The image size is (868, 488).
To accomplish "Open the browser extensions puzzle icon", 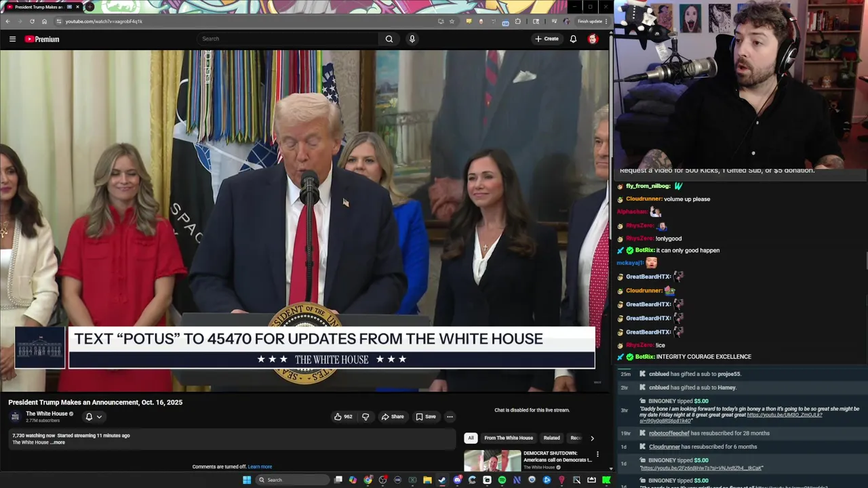I will [x=517, y=21].
